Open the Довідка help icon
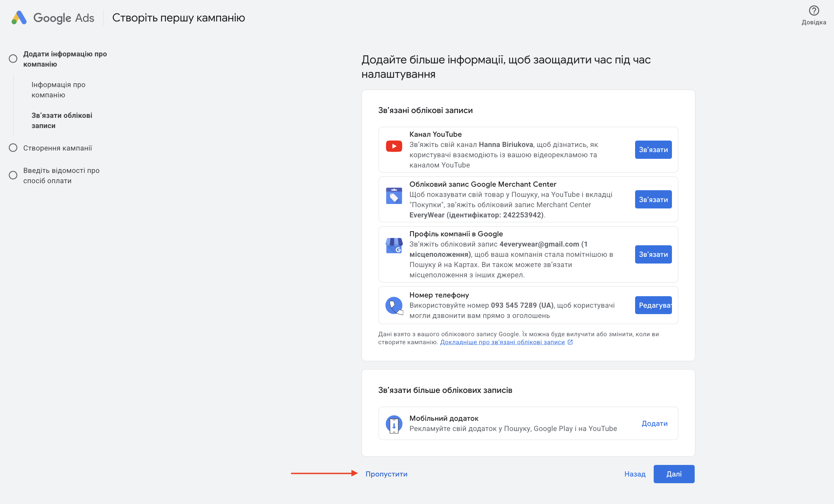The height and width of the screenshot is (504, 834). point(814,11)
